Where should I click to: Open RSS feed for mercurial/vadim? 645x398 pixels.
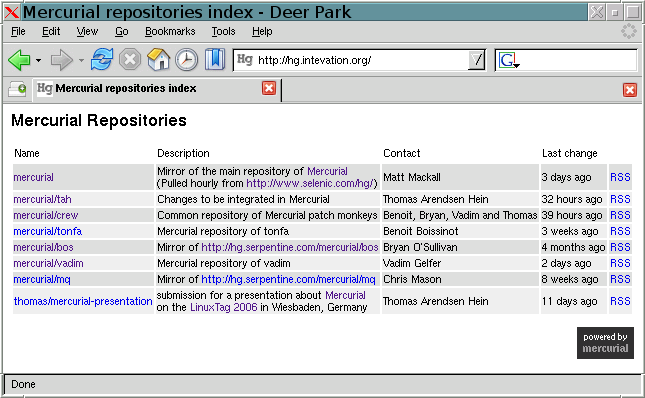point(620,264)
